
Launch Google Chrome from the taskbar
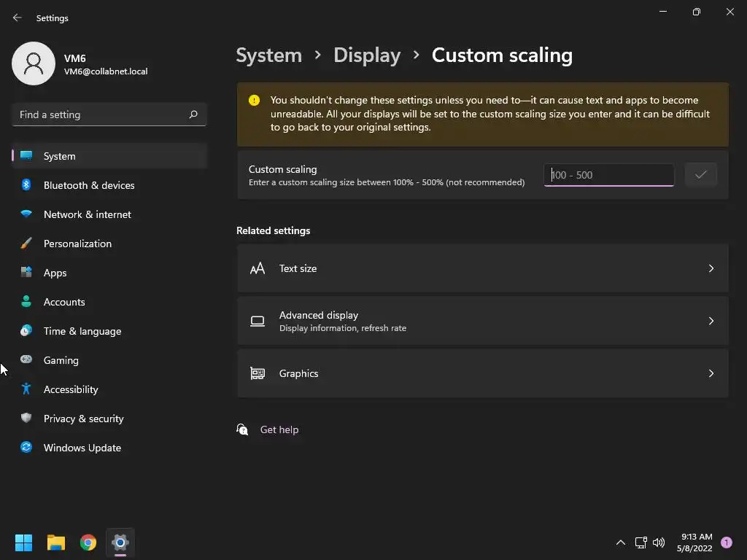[88, 542]
